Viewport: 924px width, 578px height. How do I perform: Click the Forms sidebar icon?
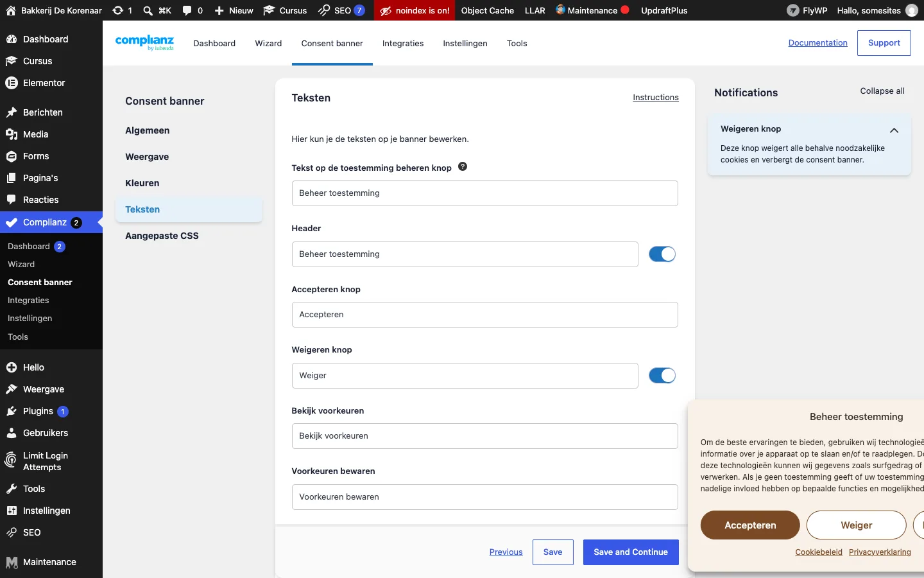pyautogui.click(x=12, y=156)
